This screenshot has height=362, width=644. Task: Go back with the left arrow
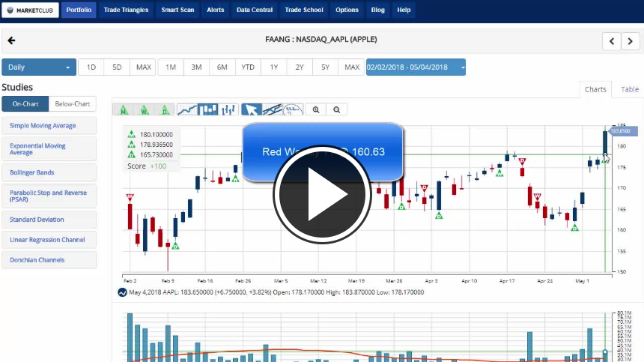pyautogui.click(x=11, y=40)
